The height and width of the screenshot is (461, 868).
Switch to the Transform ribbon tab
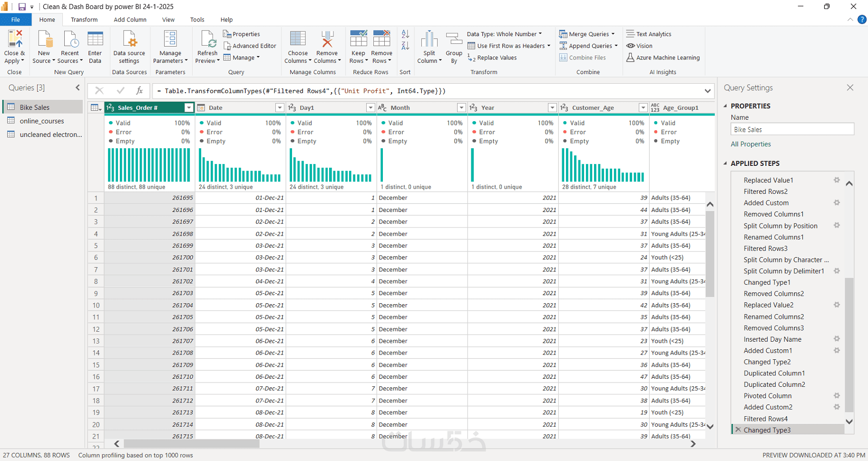pyautogui.click(x=84, y=20)
